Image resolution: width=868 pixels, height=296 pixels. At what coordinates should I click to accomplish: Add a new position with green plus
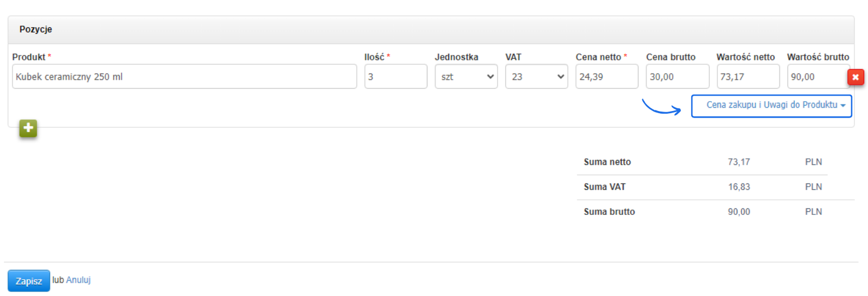(28, 128)
